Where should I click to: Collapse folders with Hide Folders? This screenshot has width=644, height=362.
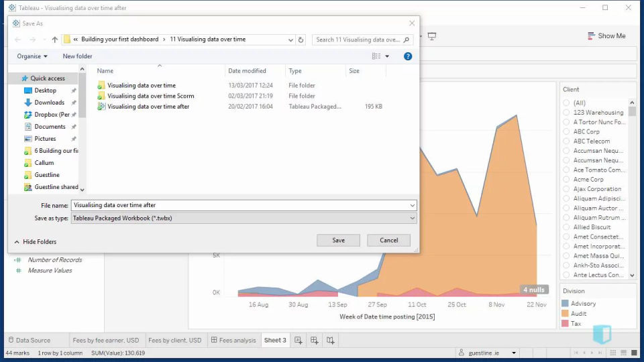(x=36, y=242)
